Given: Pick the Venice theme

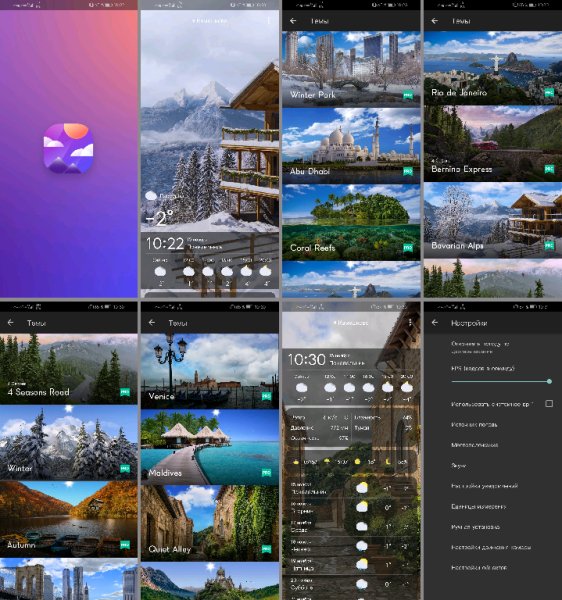Looking at the screenshot, I should [x=210, y=371].
